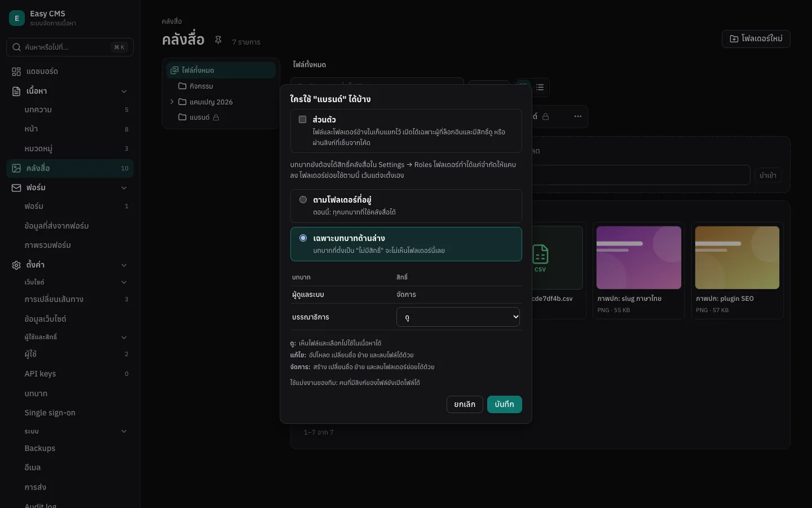
Task: Click the ผู้ดูแลระบบ role row text
Action: click(308, 295)
